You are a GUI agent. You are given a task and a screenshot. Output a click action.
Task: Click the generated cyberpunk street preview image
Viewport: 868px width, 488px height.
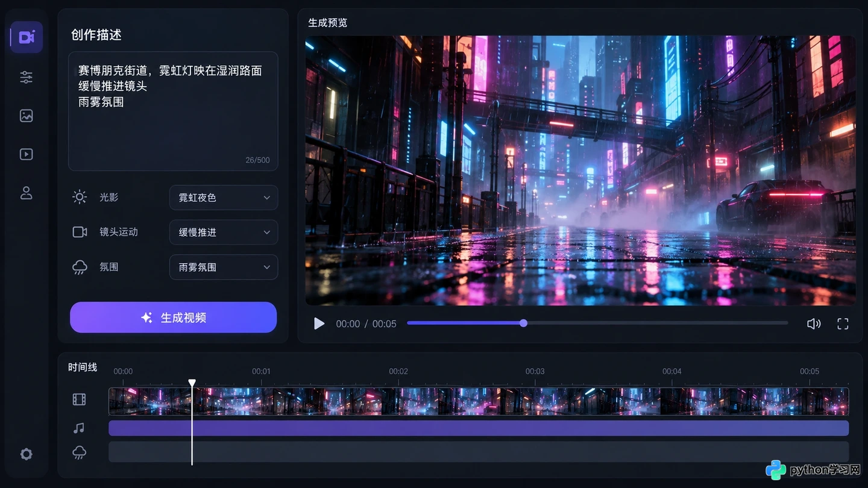[x=580, y=170]
